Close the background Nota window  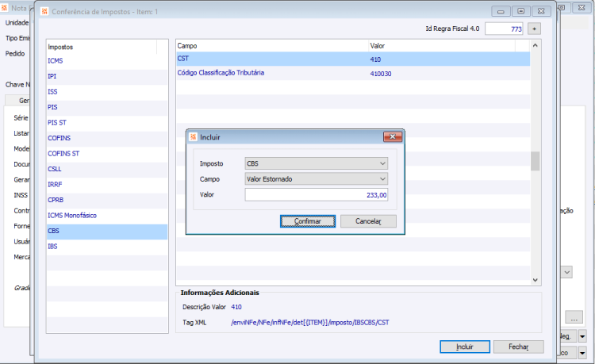tap(582, 8)
